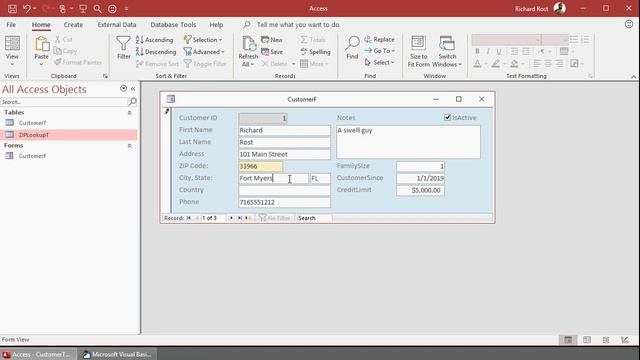Switch to External Data tab

(x=117, y=24)
